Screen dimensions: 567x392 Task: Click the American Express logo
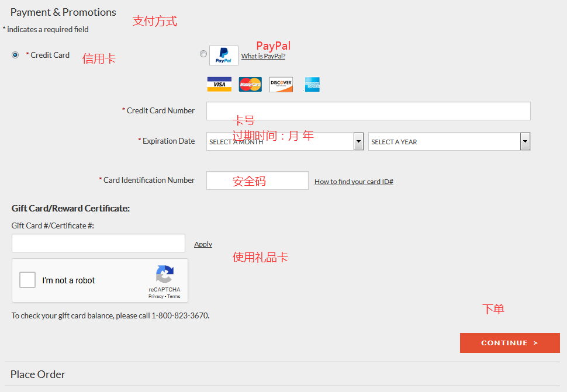(x=312, y=85)
